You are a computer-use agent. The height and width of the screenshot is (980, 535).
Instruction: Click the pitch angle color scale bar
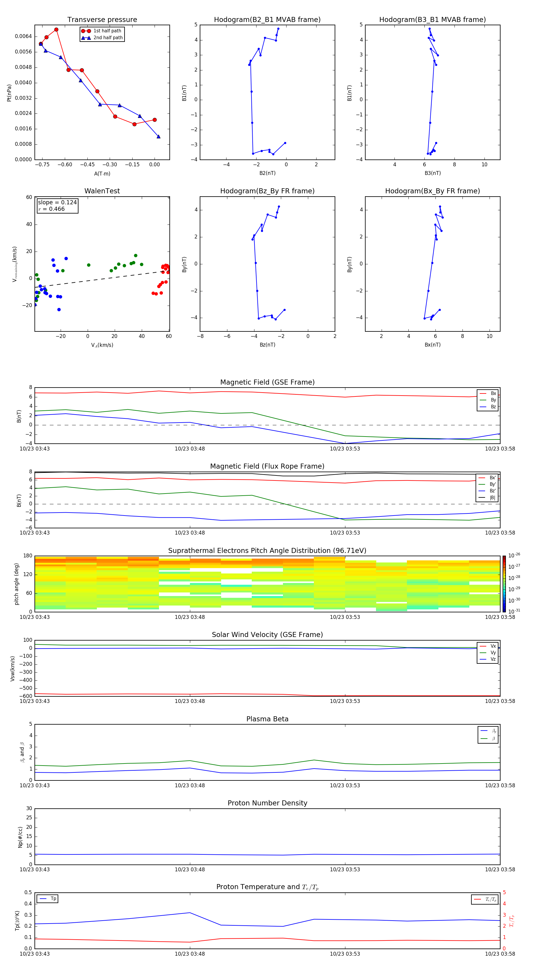point(504,584)
